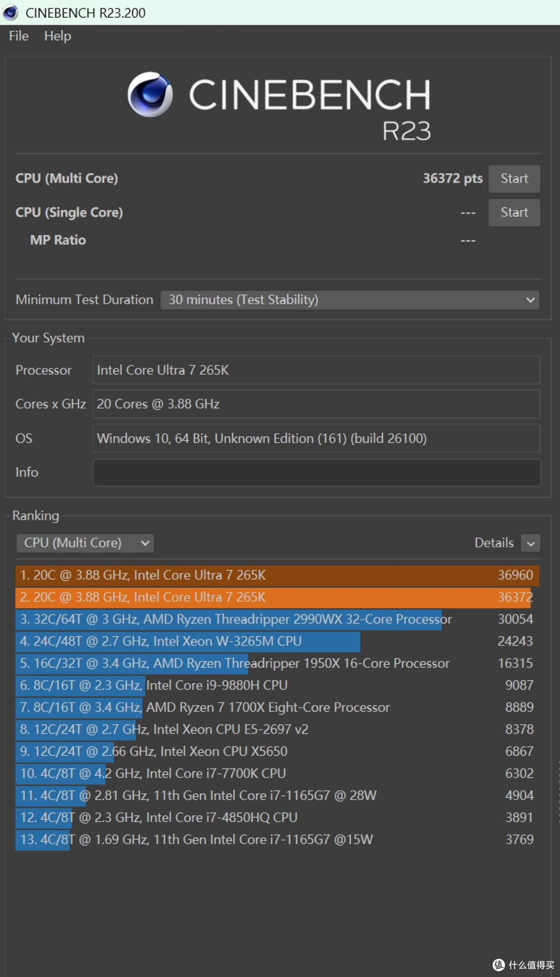Select the Core i7-7700K ranking row

click(277, 774)
